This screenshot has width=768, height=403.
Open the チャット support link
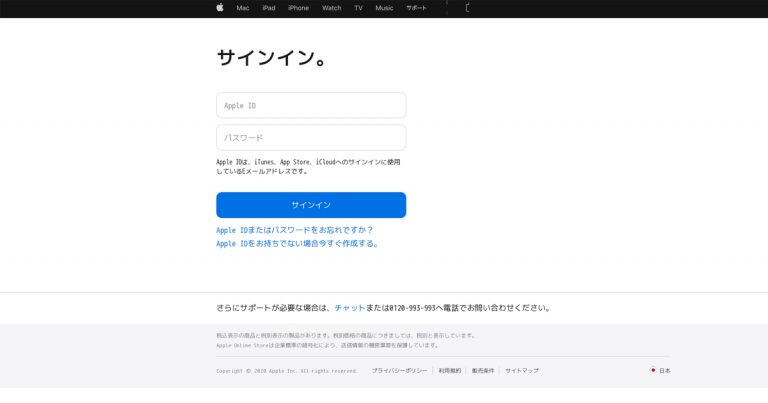tap(349, 308)
